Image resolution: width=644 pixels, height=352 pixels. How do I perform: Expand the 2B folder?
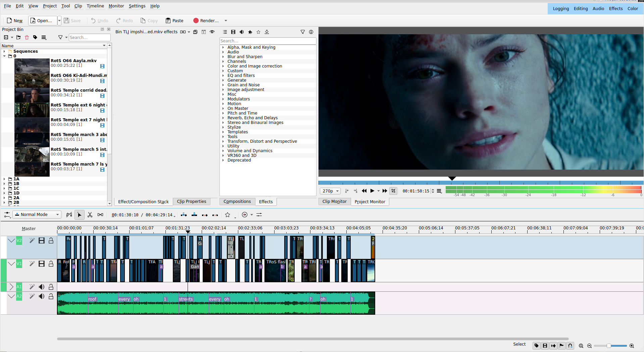[4, 203]
